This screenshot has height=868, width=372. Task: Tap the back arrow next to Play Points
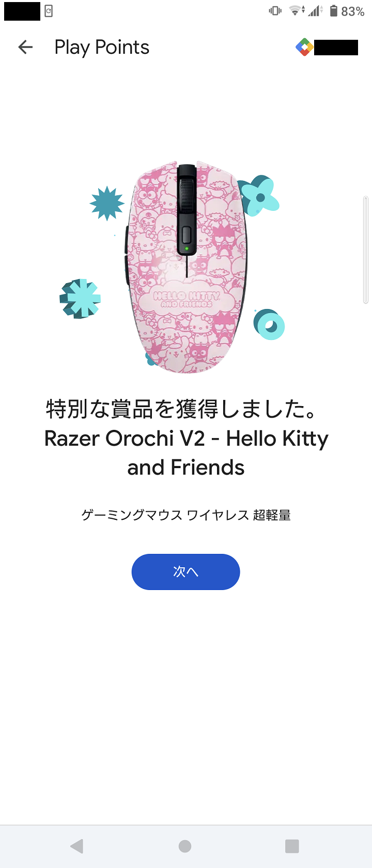coord(25,48)
